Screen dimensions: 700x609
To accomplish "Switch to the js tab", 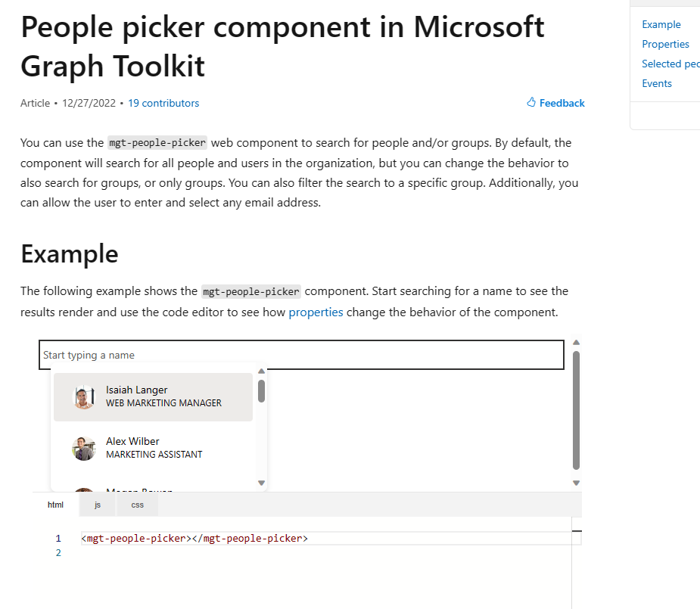I will 97,504.
